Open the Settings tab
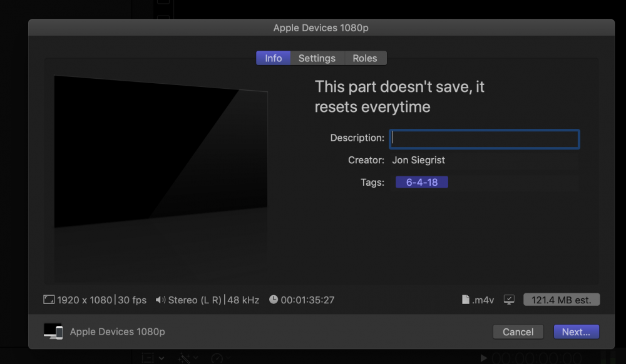Image resolution: width=626 pixels, height=364 pixels. pos(317,58)
